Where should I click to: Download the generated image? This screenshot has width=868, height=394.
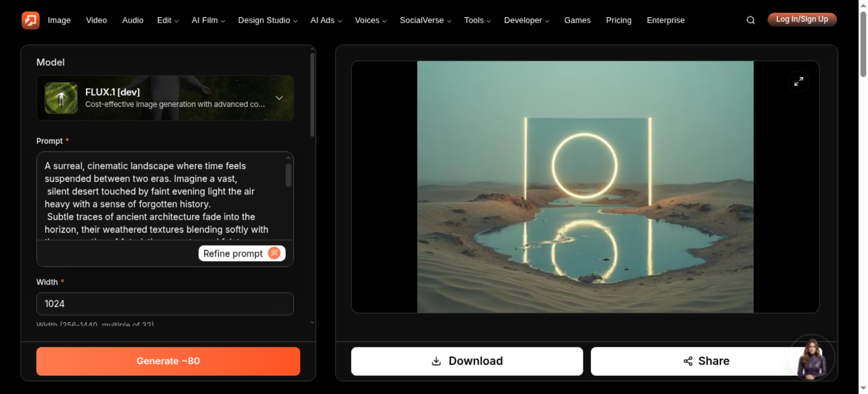pyautogui.click(x=467, y=361)
